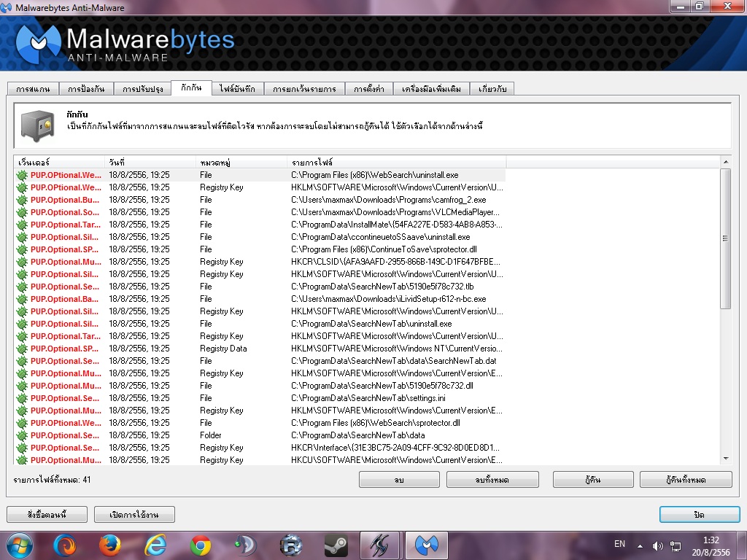
Task: Open the เครื่องมือเพิ่มเติม (More Tools) tab
Action: coord(431,88)
